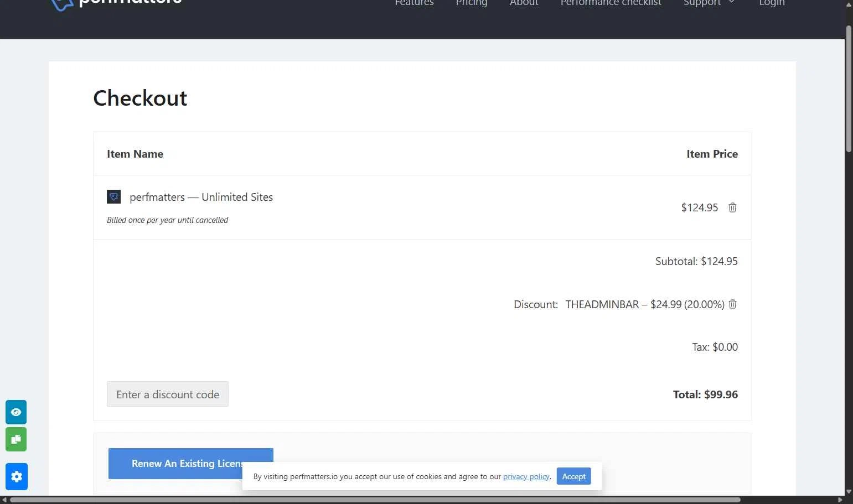Image resolution: width=853 pixels, height=504 pixels.
Task: Click the scroll left arrow
Action: click(x=4, y=500)
